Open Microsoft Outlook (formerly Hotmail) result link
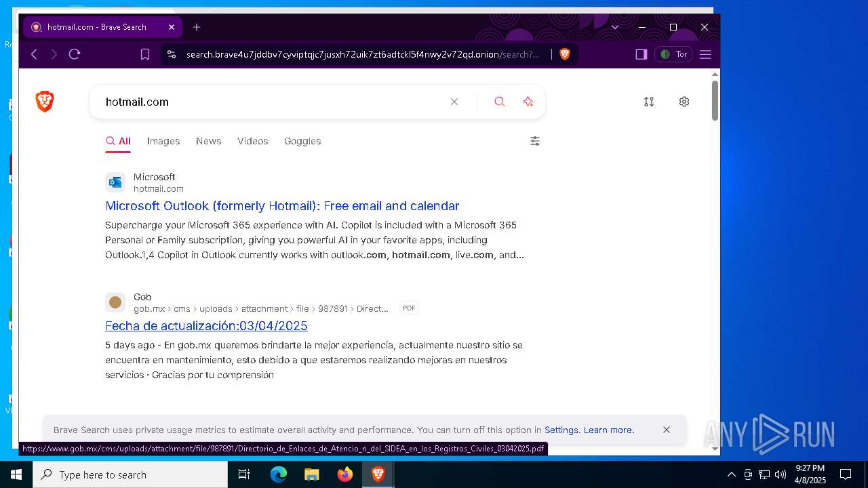 point(282,206)
